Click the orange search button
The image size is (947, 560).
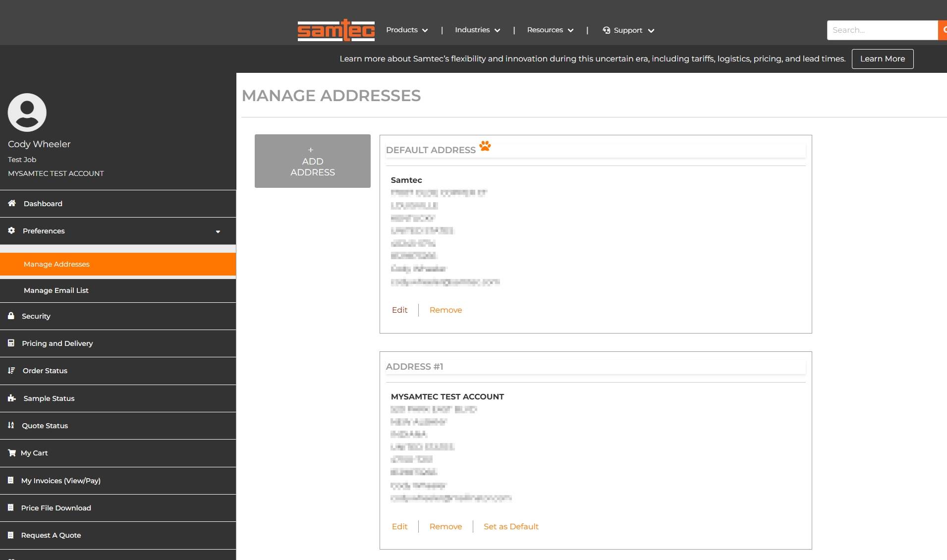pos(943,30)
